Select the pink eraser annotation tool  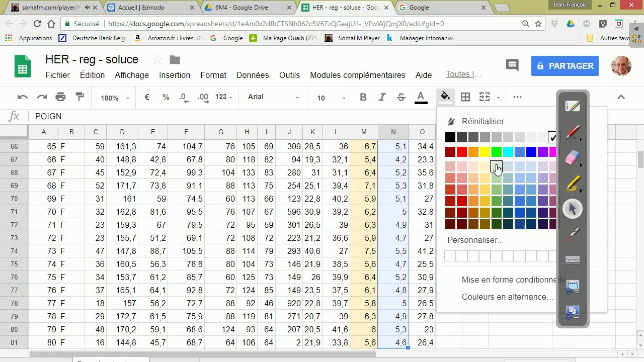pos(573,158)
